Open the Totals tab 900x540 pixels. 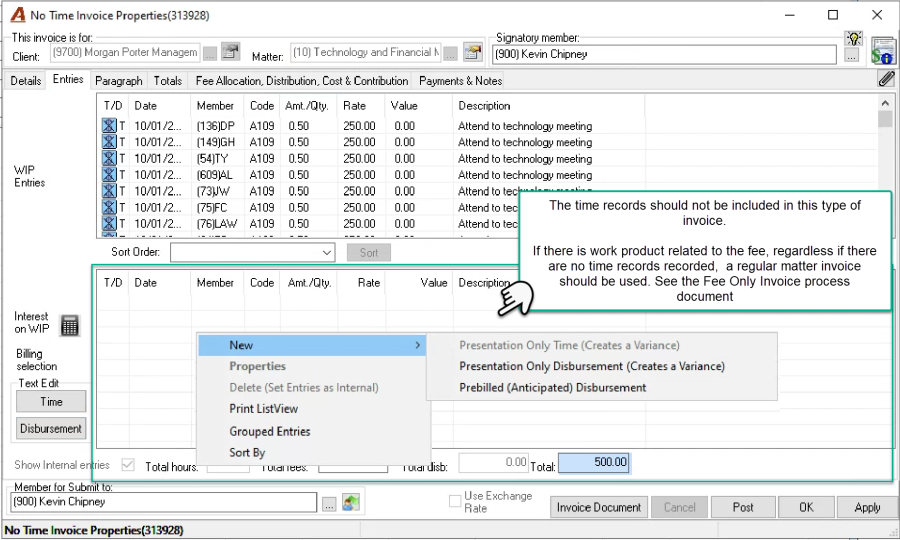point(168,81)
